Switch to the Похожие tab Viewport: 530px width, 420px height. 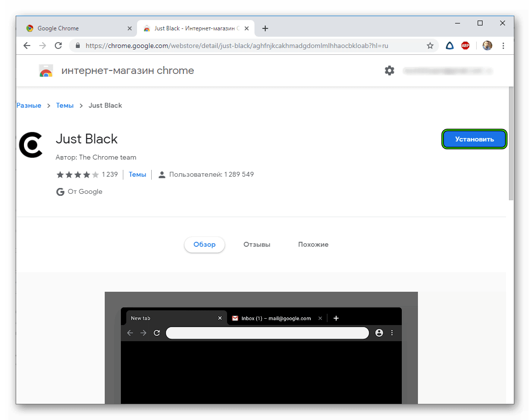click(x=313, y=244)
